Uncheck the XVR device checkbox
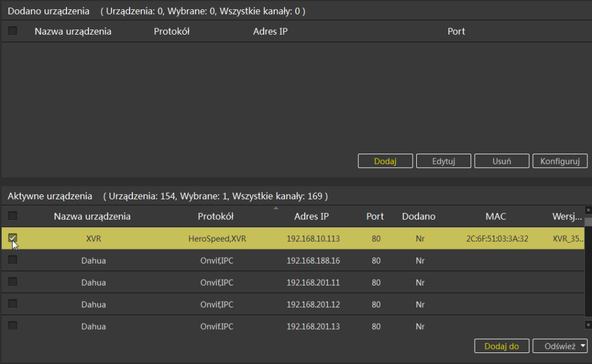 pyautogui.click(x=13, y=238)
